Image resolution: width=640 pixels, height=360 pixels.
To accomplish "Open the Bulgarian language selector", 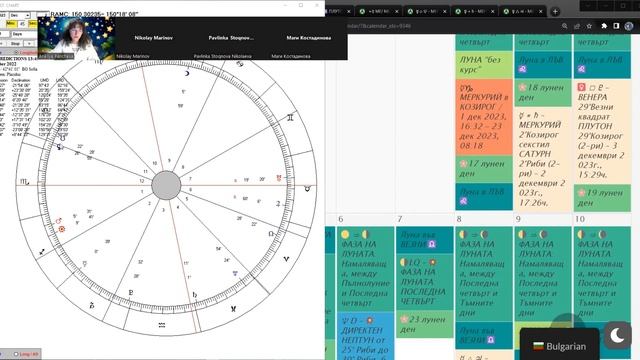I will tap(560, 346).
